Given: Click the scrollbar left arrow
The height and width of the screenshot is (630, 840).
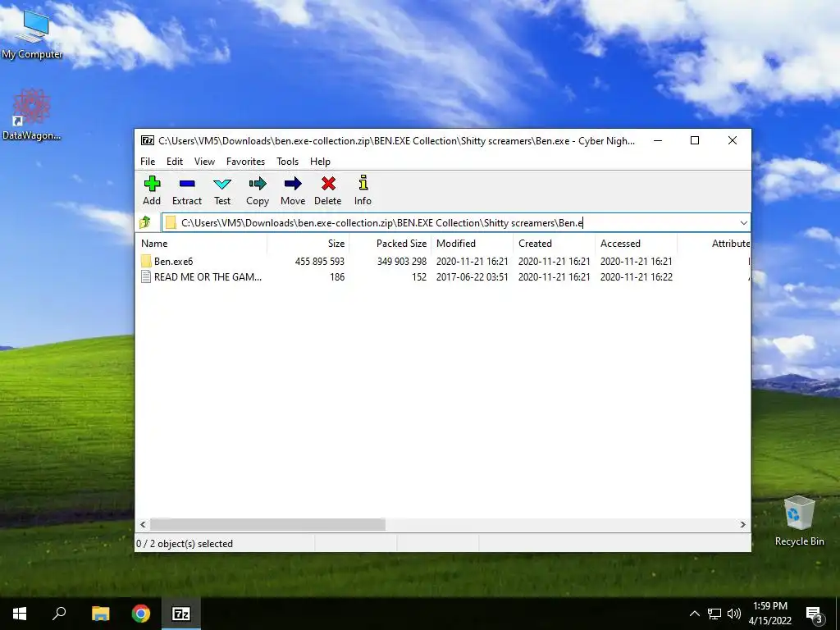Looking at the screenshot, I should click(x=143, y=524).
